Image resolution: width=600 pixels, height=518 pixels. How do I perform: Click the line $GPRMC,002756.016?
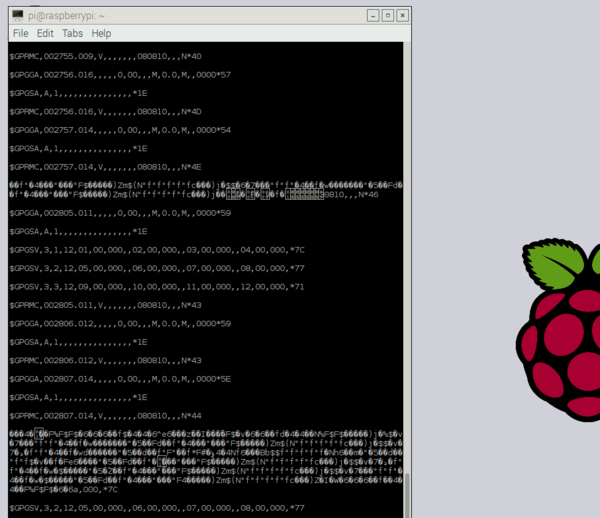[x=105, y=112]
